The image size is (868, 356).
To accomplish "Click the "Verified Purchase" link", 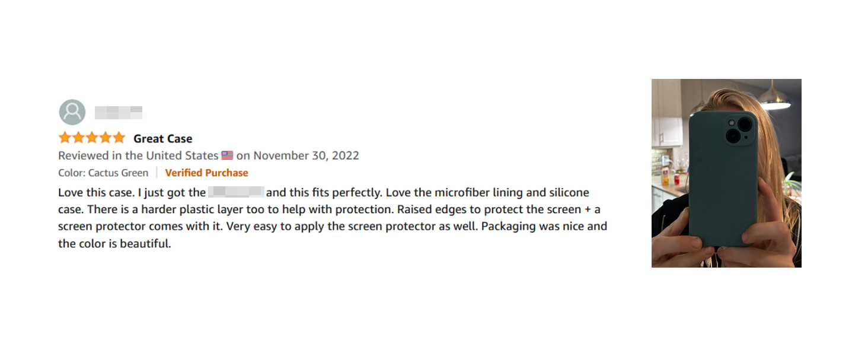I will [x=206, y=173].
